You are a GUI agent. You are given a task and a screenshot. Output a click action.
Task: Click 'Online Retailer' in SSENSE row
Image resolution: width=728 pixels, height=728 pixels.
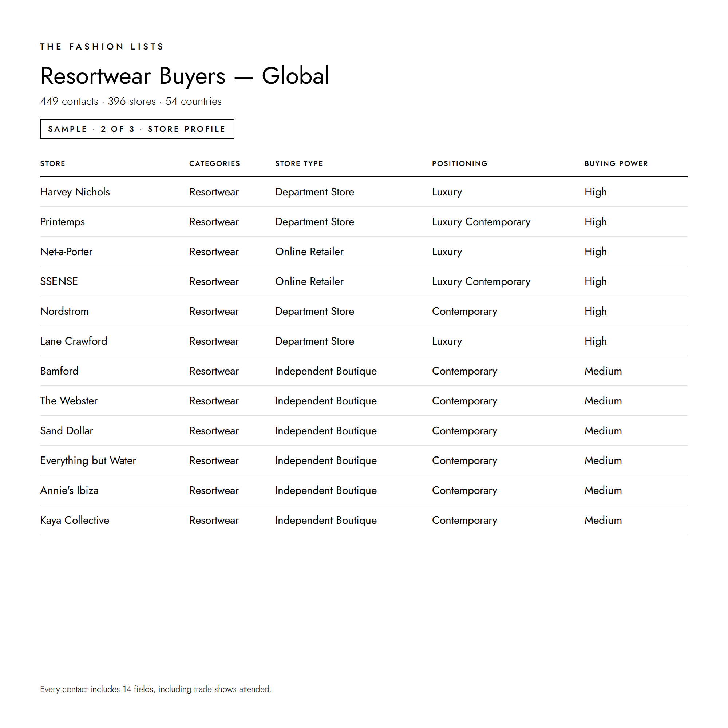point(309,281)
